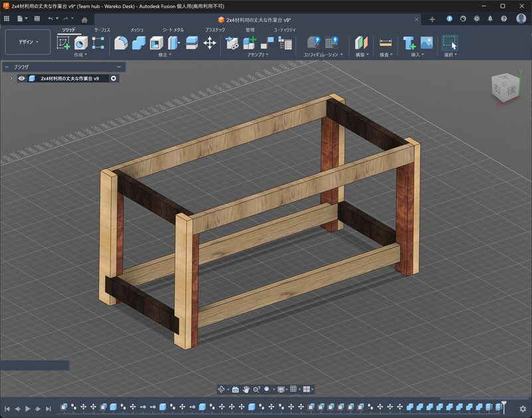532x418 pixels.
Task: Open the 修正 menu dropdown
Action: pos(166,55)
